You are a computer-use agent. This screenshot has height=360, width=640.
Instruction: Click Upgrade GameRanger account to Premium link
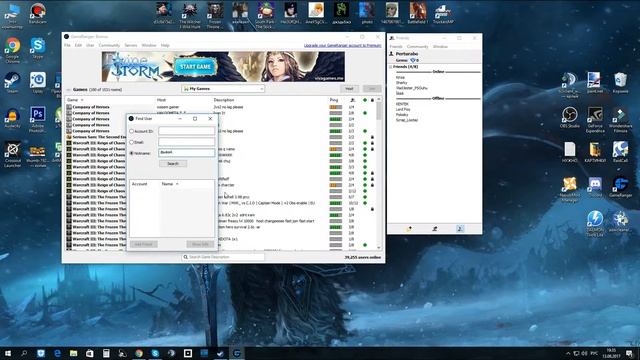pos(342,45)
